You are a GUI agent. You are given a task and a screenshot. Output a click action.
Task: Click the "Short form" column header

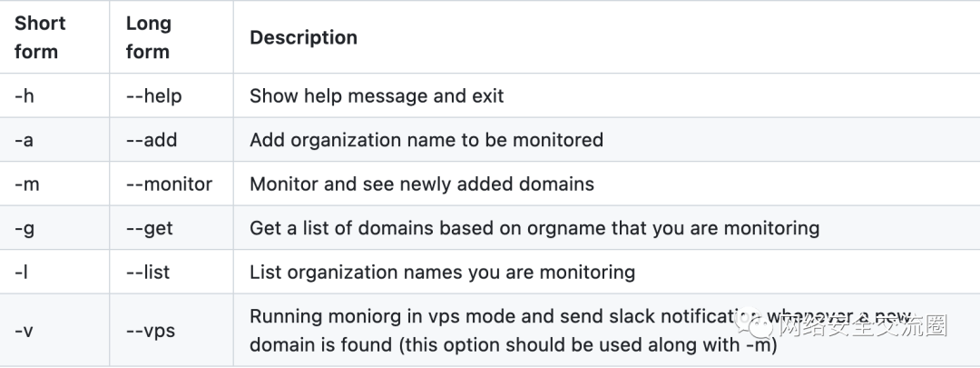pos(40,37)
